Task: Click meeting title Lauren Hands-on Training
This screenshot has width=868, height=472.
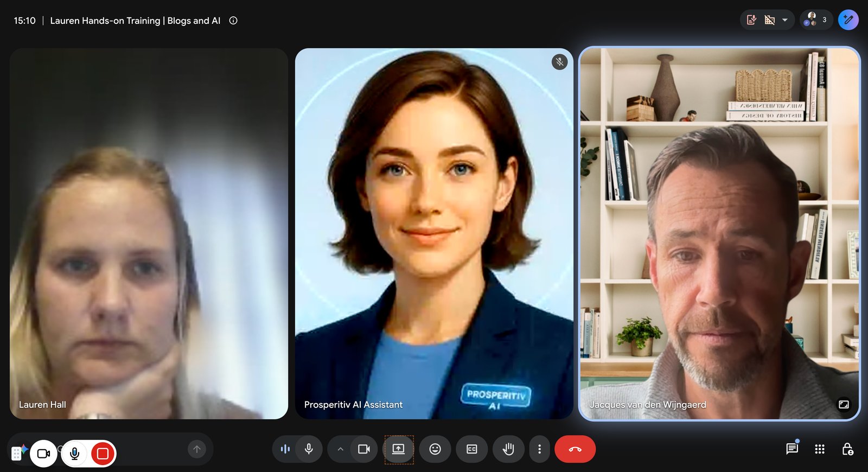Action: [135, 21]
